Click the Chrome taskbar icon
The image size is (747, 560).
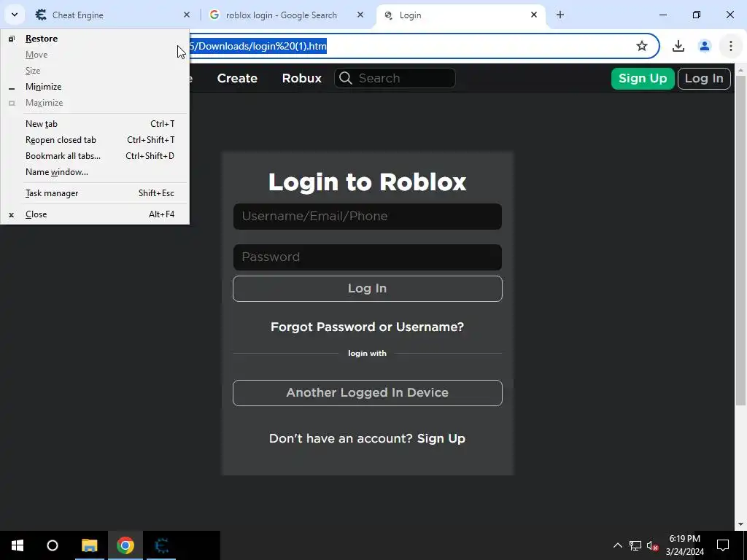[125, 545]
